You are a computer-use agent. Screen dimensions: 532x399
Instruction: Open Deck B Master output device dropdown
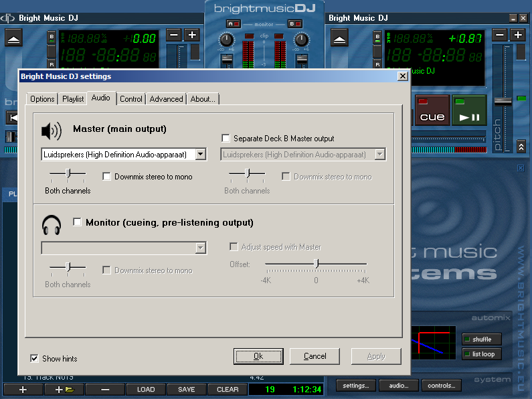click(x=379, y=155)
